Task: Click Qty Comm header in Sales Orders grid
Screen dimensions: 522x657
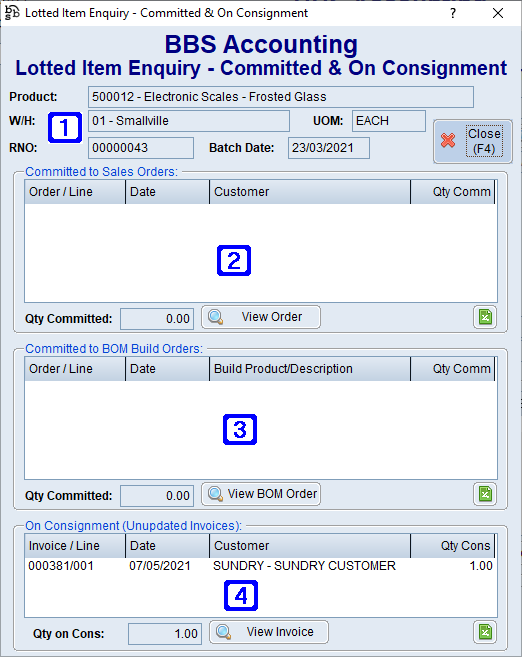Action: click(x=453, y=192)
